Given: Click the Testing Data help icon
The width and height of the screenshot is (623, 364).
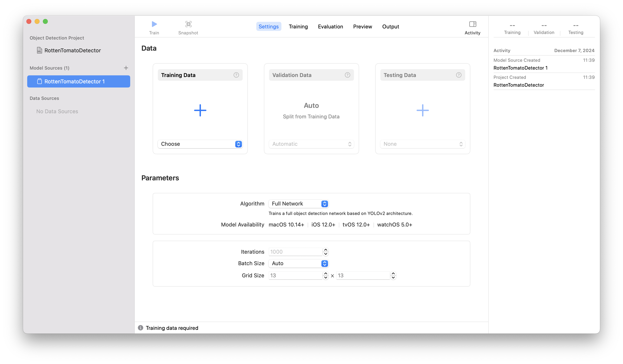Looking at the screenshot, I should coord(459,75).
